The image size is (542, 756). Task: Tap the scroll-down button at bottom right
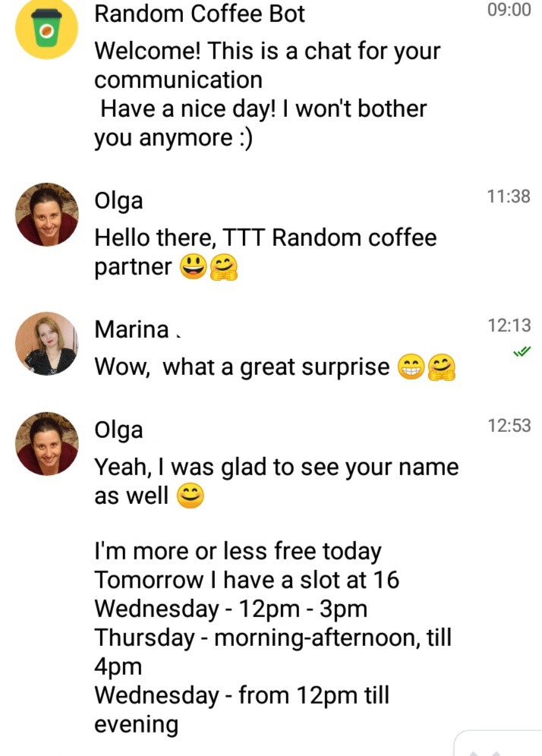(496, 743)
